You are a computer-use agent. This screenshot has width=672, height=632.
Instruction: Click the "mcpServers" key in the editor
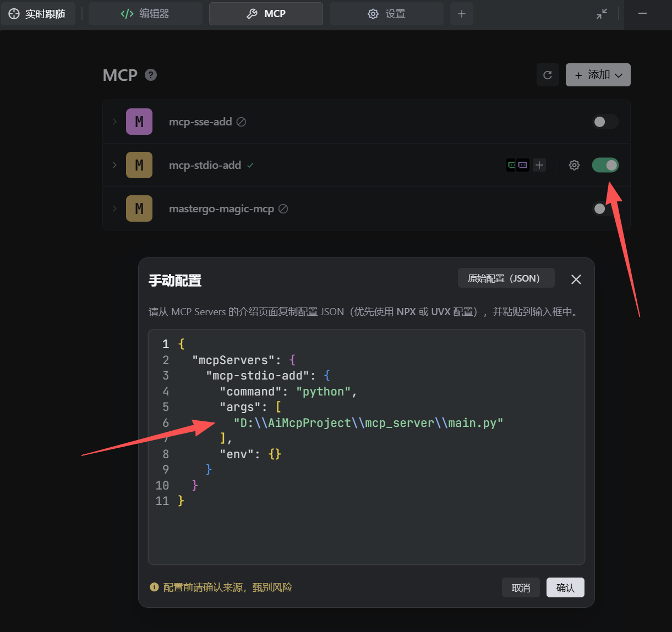tap(233, 360)
